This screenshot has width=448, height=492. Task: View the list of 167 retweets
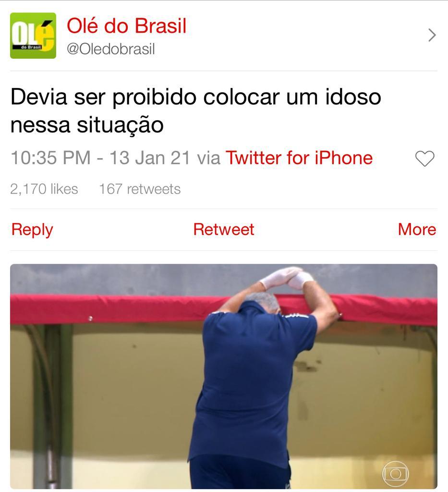pos(140,189)
